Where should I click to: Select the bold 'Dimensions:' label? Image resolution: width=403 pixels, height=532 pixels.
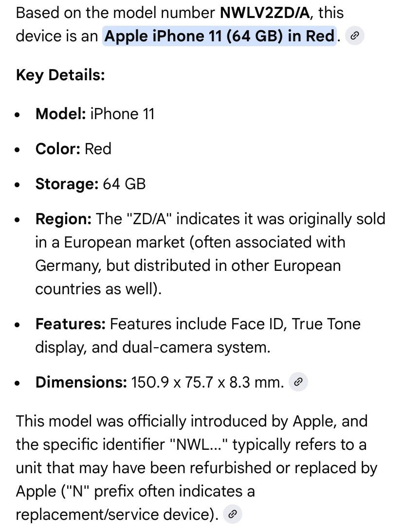pyautogui.click(x=81, y=382)
